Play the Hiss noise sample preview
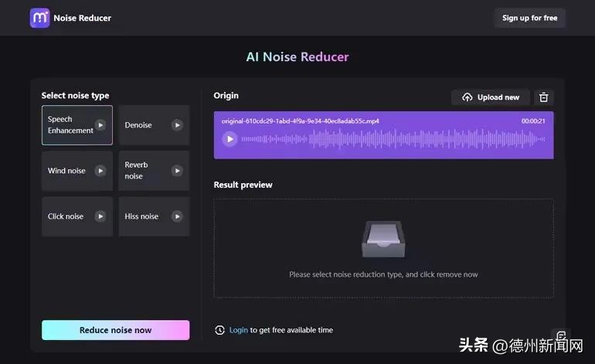The height and width of the screenshot is (364, 595). point(177,216)
